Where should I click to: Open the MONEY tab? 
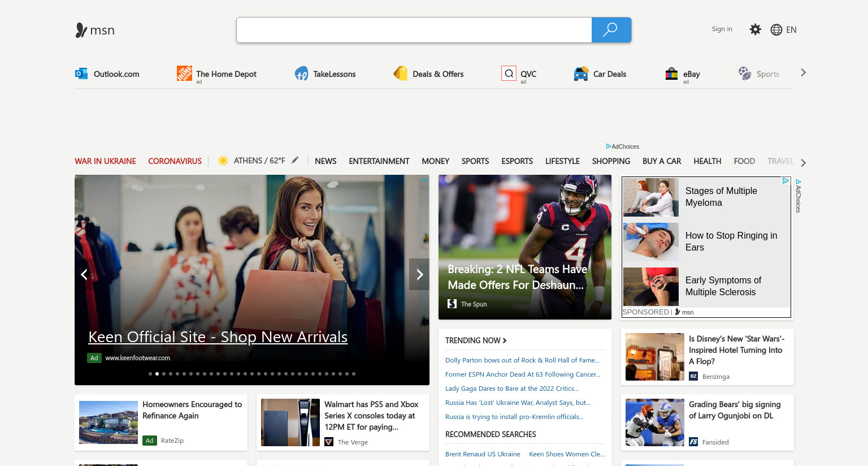click(x=436, y=161)
